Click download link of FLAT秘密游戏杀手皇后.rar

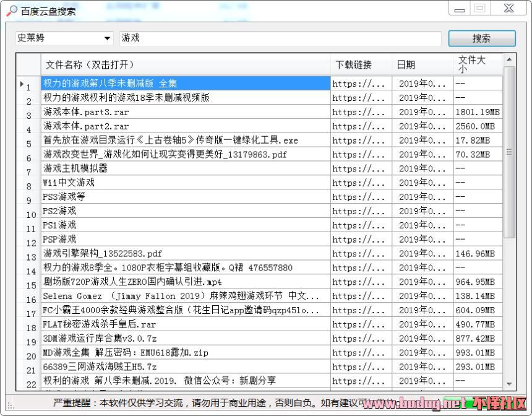(x=361, y=324)
